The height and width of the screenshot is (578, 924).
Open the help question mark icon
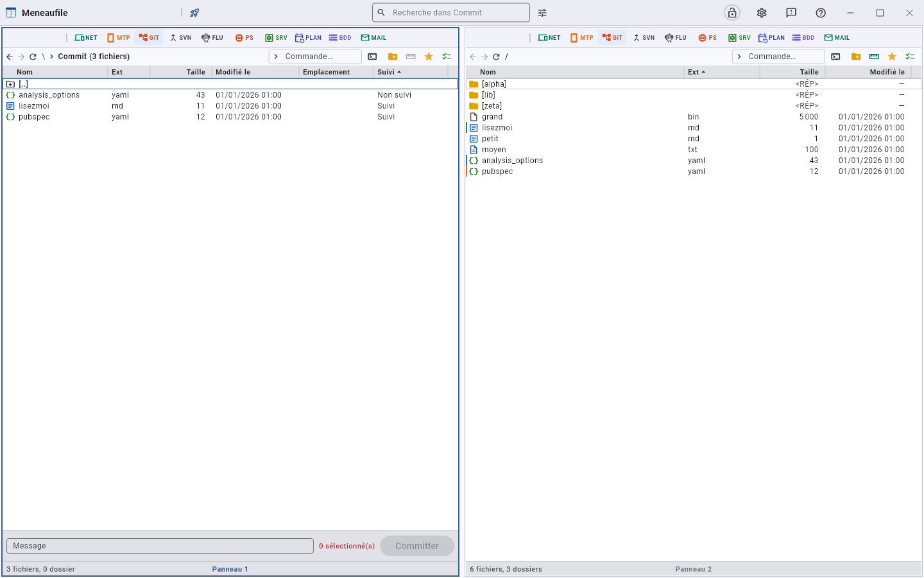pyautogui.click(x=821, y=13)
